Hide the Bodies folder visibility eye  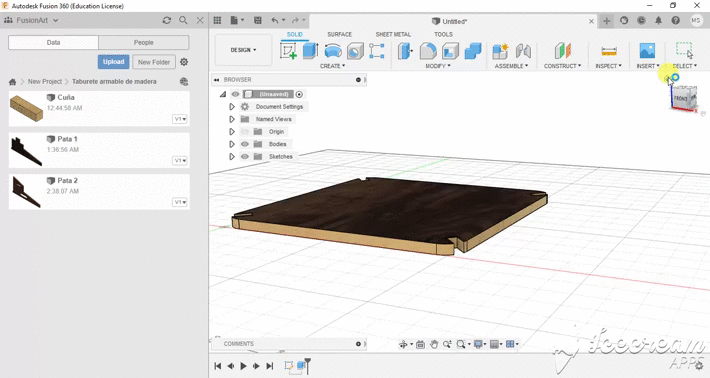click(245, 144)
